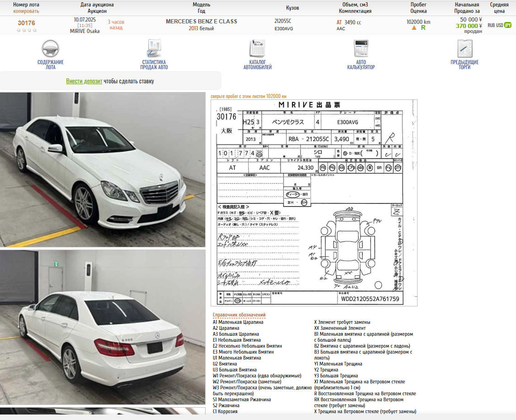Switch currency to RUB
Image resolution: width=516 pixels, height=420 pixels.
point(491,26)
